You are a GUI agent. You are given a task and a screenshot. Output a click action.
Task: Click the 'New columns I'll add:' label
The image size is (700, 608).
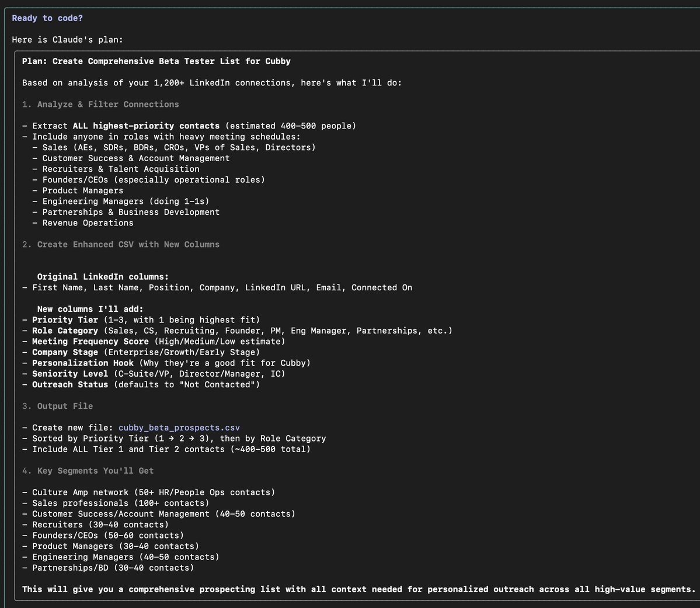90,309
